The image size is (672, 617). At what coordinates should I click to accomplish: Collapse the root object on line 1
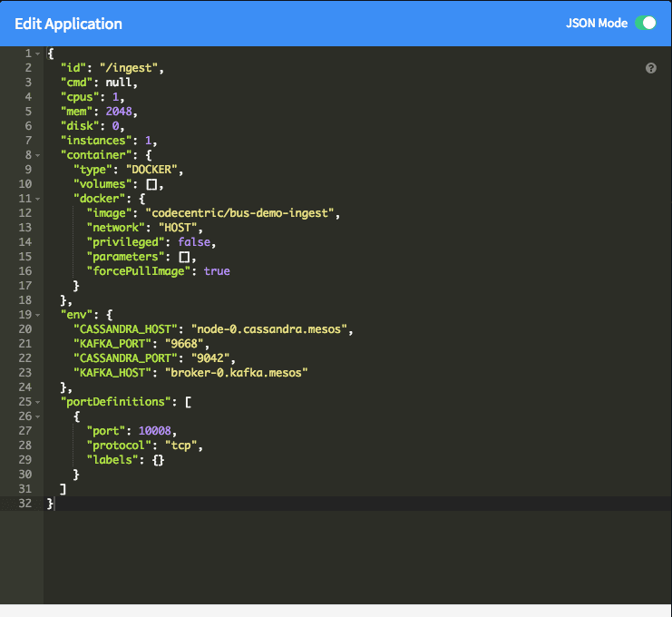37,54
